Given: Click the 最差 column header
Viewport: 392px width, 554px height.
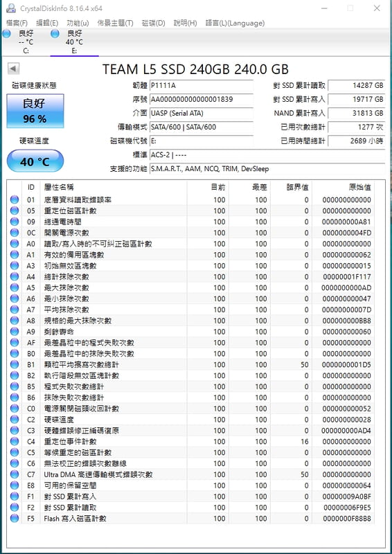Looking at the screenshot, I should click(x=249, y=187).
